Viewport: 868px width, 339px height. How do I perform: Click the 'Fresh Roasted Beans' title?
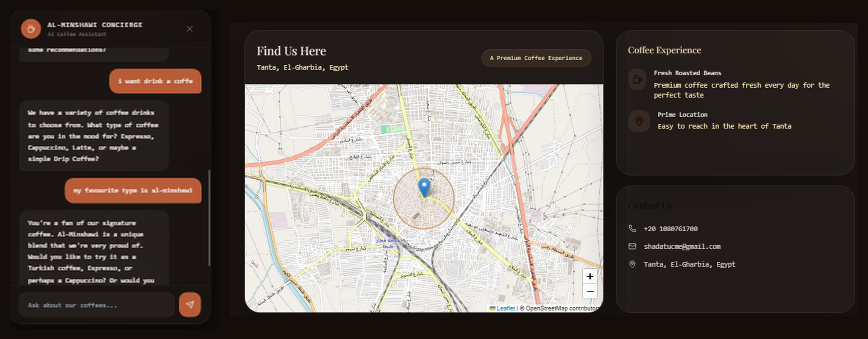(687, 73)
